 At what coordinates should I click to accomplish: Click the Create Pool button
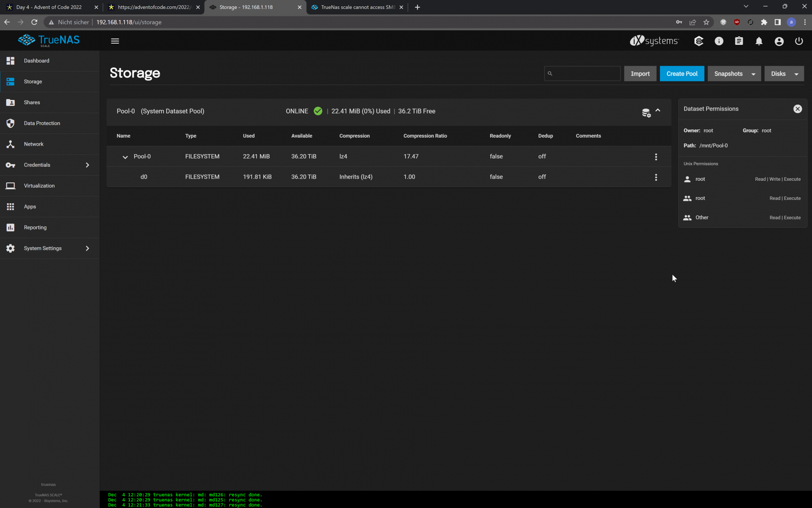(x=682, y=74)
